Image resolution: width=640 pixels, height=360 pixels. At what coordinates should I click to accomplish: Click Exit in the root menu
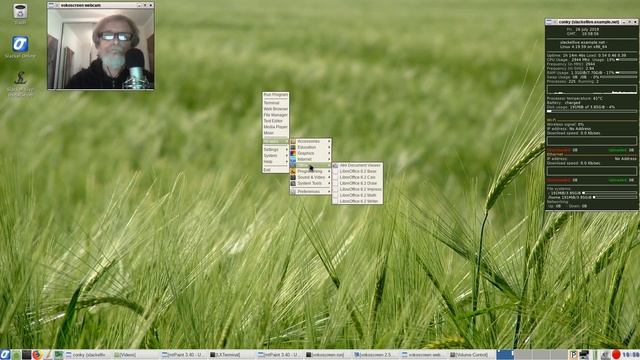click(276, 170)
